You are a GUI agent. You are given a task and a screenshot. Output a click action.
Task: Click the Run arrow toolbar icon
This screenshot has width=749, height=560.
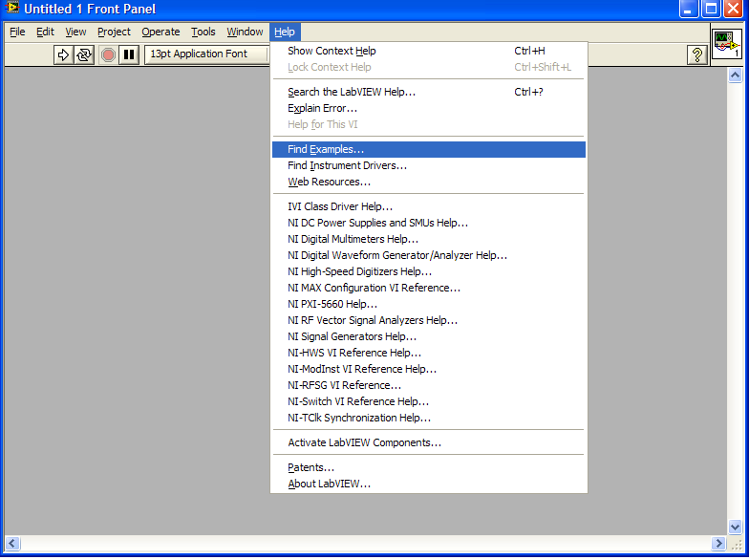pos(63,55)
